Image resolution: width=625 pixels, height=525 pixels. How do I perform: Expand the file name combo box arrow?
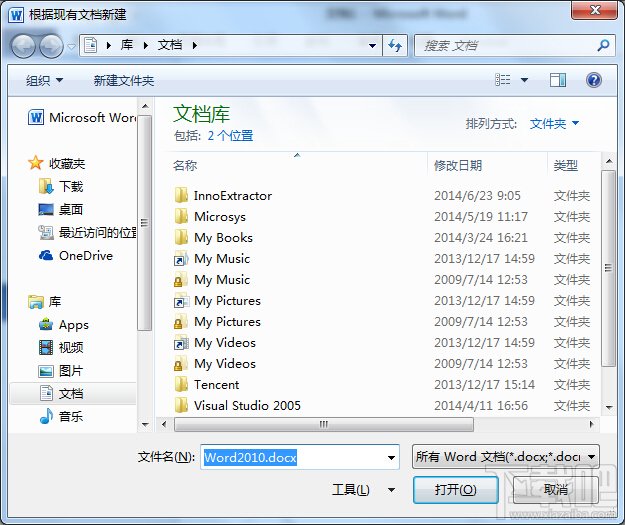[391, 457]
